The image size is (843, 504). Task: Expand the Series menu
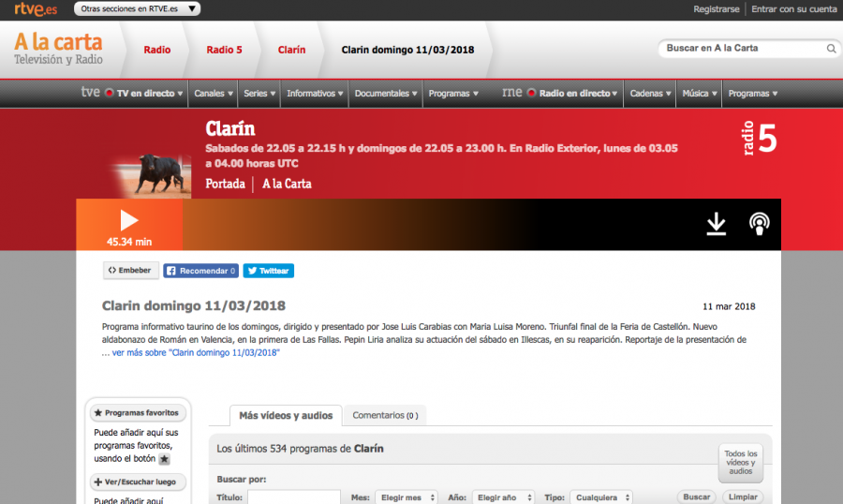(259, 94)
